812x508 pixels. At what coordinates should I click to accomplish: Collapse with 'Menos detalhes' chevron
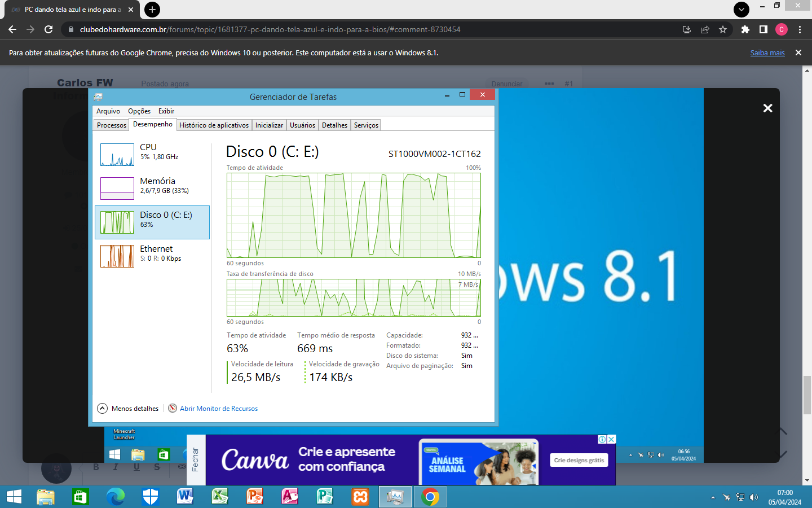point(103,408)
